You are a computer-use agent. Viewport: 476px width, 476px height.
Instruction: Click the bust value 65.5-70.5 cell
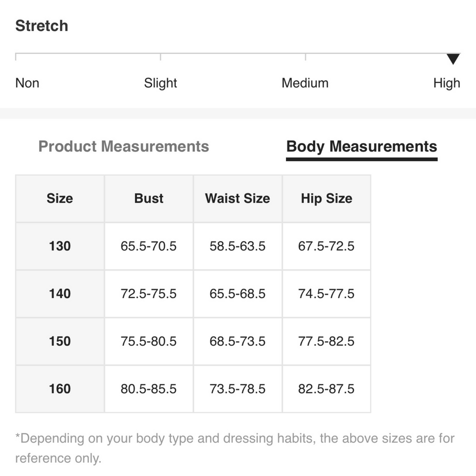pos(149,246)
